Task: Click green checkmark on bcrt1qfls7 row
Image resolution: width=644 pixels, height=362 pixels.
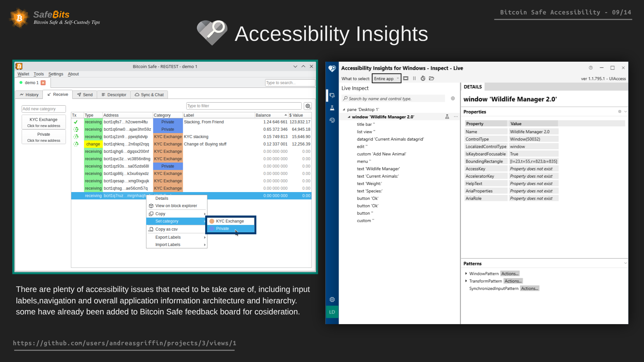Action: [76, 122]
